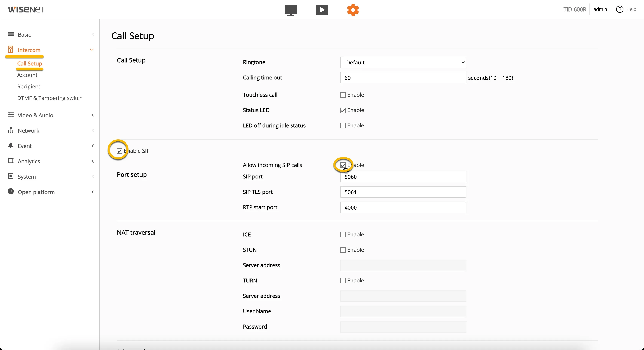Expand the Event menu chevron

pyautogui.click(x=93, y=146)
